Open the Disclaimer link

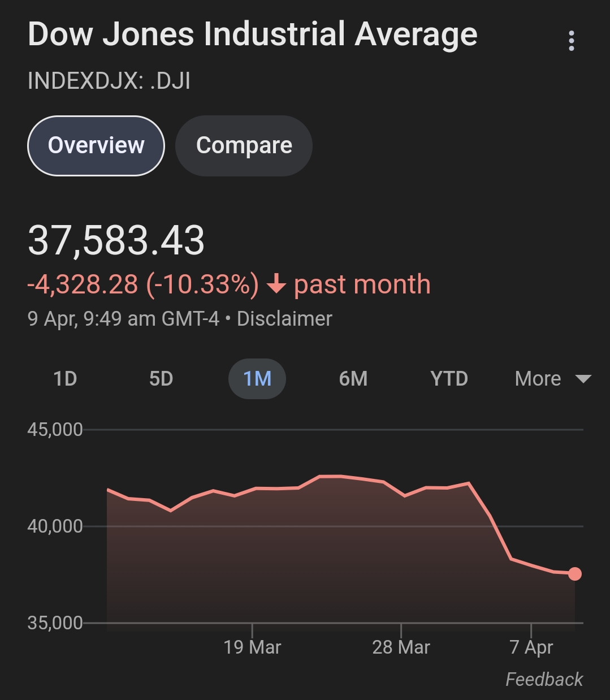point(284,319)
